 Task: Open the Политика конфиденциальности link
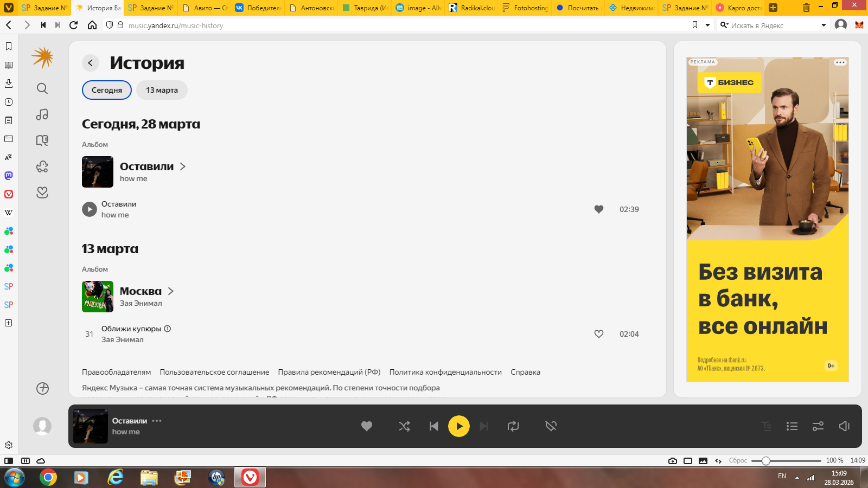click(445, 372)
